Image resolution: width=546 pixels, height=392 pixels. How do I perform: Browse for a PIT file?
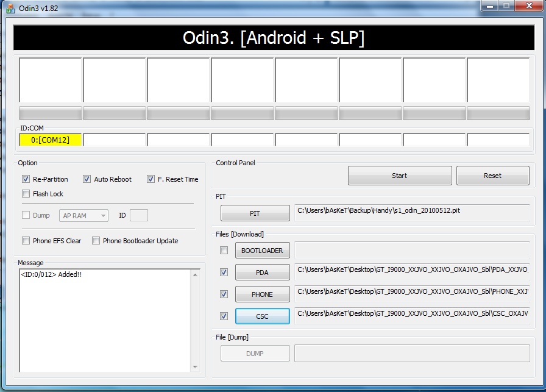coord(255,213)
